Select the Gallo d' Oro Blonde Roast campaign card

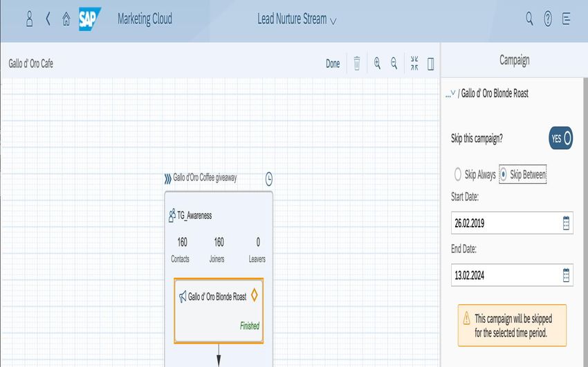(219, 310)
